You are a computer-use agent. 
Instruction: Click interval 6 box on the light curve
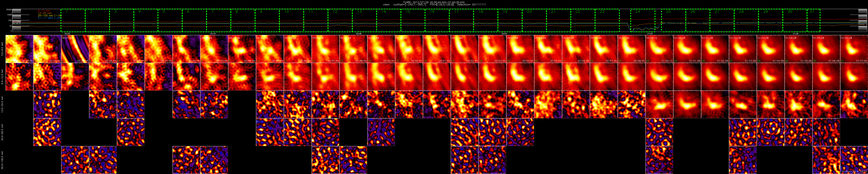[194, 21]
